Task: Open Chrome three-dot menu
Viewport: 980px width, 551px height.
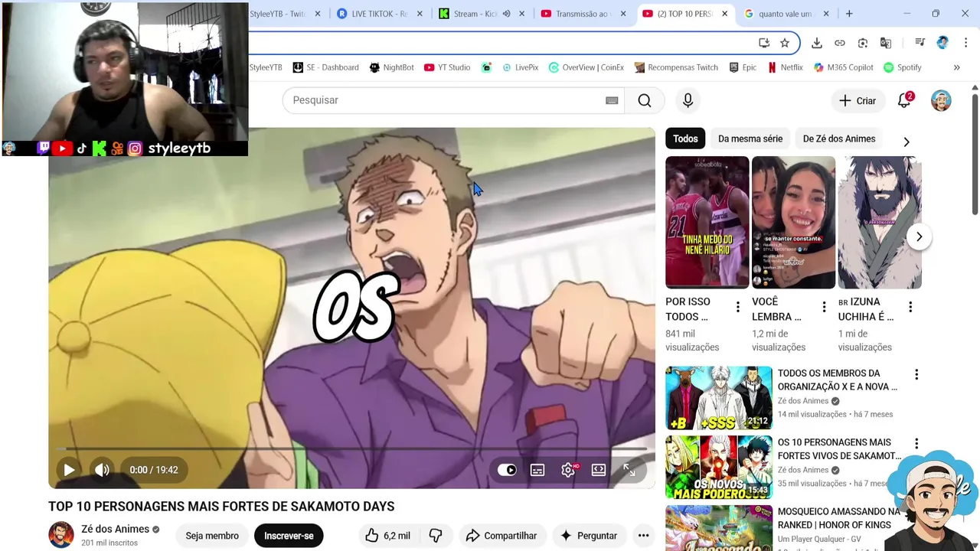Action: coord(965,43)
